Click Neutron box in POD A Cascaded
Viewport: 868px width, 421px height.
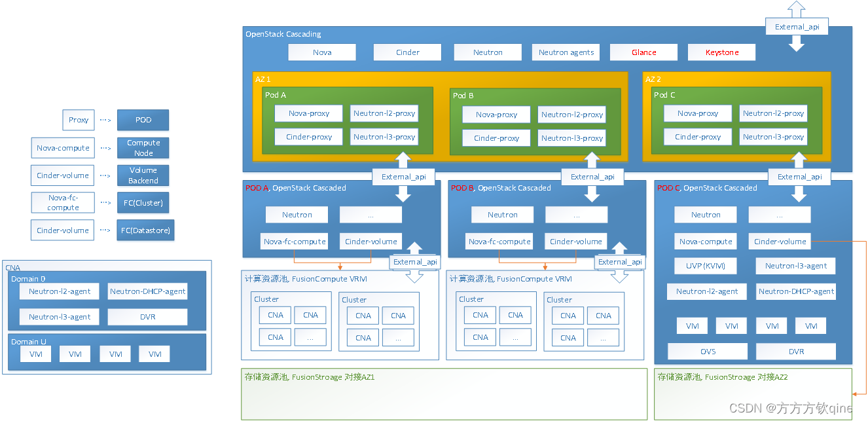pyautogui.click(x=297, y=215)
